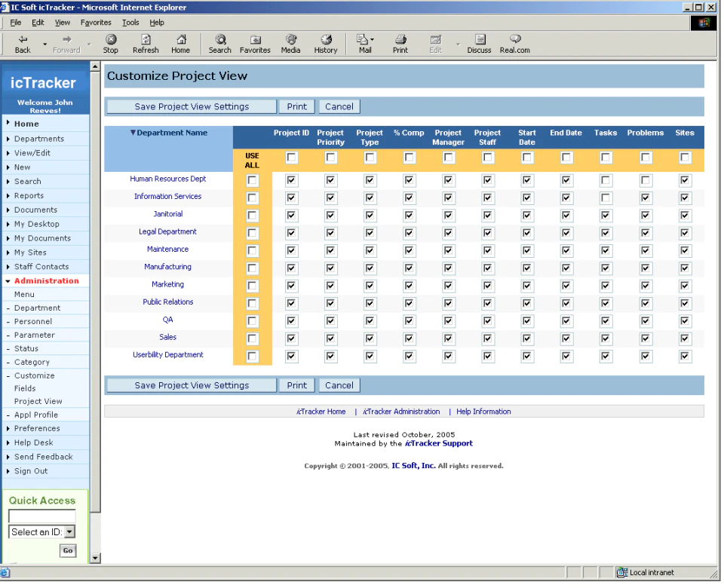Viewport: 724px width, 588px height.
Task: Collapse the Administration sidebar section
Action: pos(46,281)
